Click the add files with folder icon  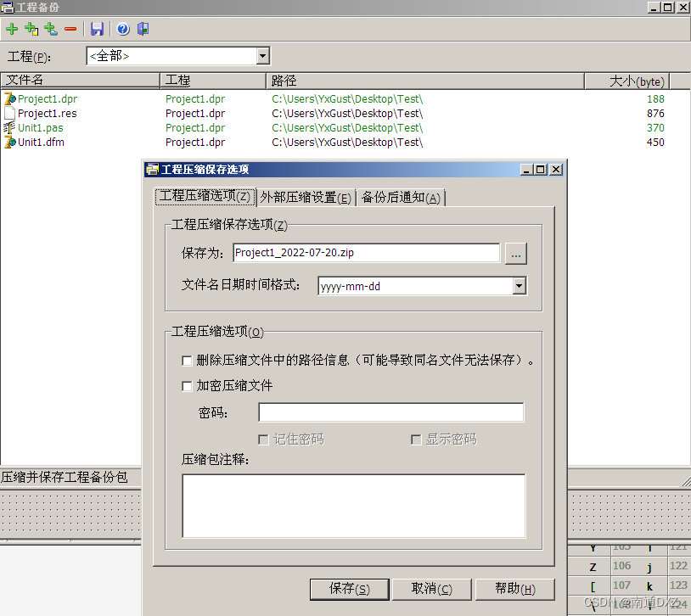click(x=31, y=29)
